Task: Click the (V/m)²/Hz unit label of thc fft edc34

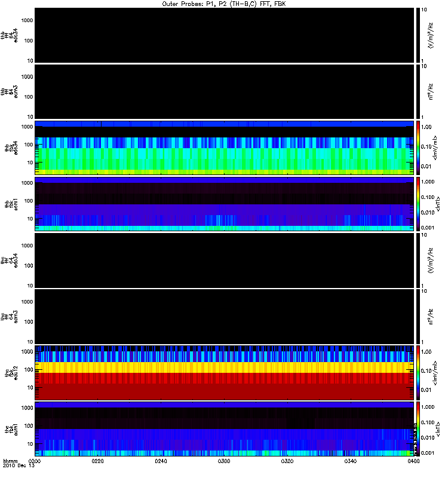Action: [430, 261]
